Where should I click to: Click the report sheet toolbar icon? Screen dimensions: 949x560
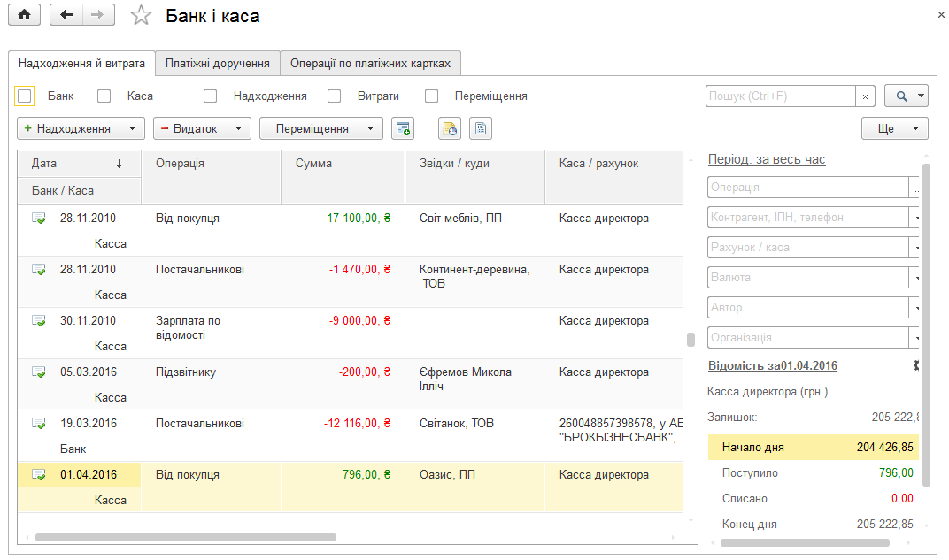pos(481,128)
